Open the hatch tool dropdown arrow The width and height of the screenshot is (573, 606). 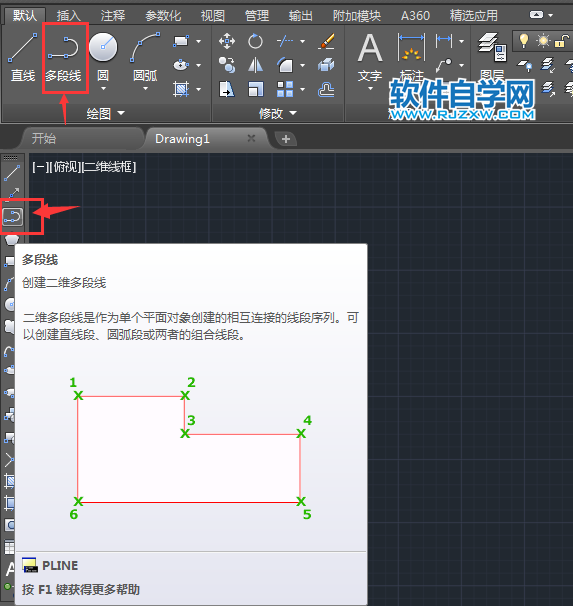(x=199, y=90)
